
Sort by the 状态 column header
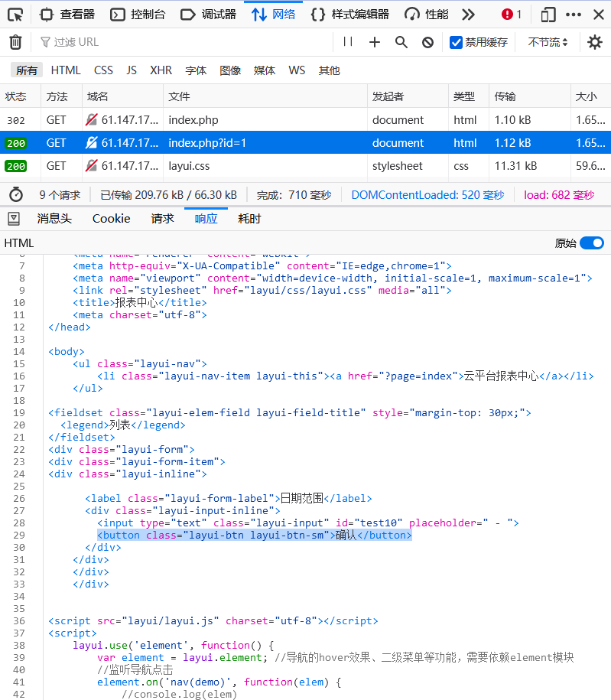click(x=21, y=96)
